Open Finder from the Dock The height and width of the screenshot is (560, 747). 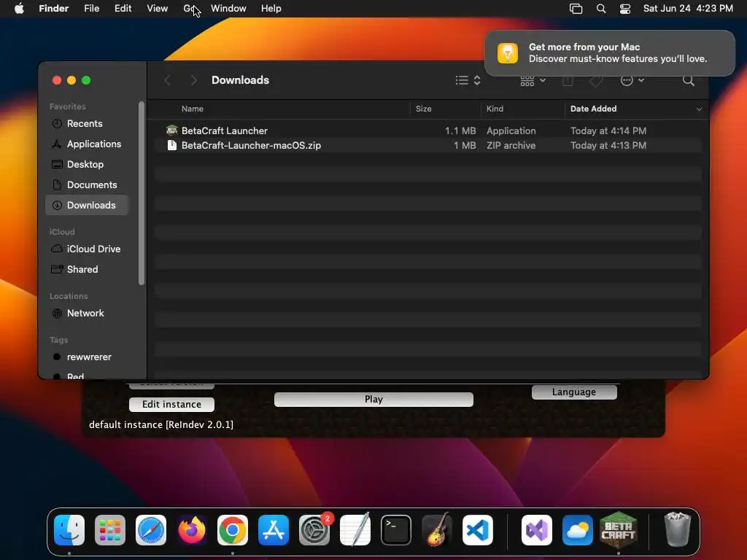tap(69, 530)
